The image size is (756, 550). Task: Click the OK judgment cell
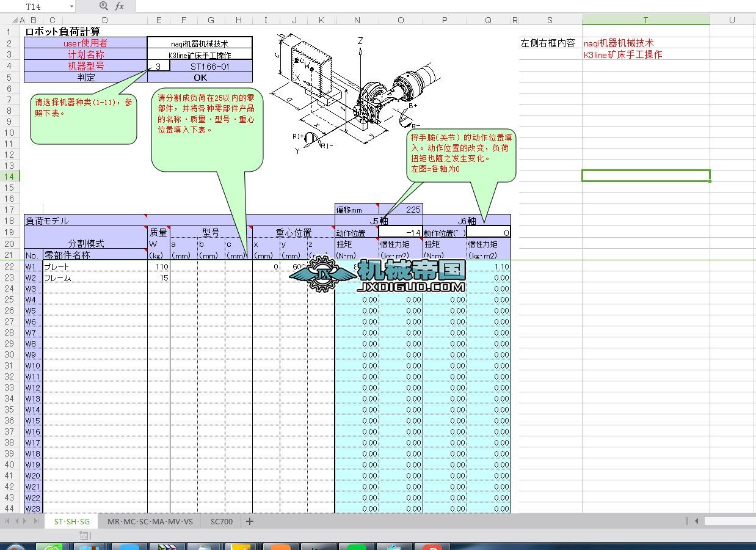[200, 77]
